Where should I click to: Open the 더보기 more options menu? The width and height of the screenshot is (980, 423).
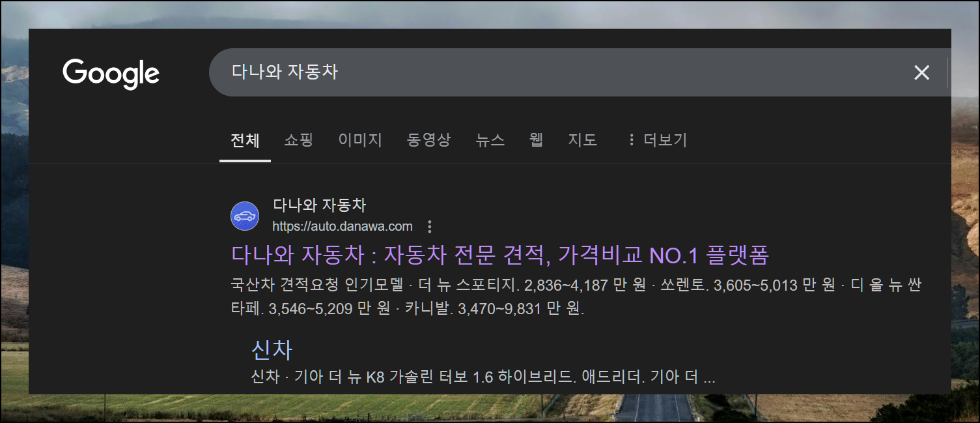pyautogui.click(x=657, y=139)
